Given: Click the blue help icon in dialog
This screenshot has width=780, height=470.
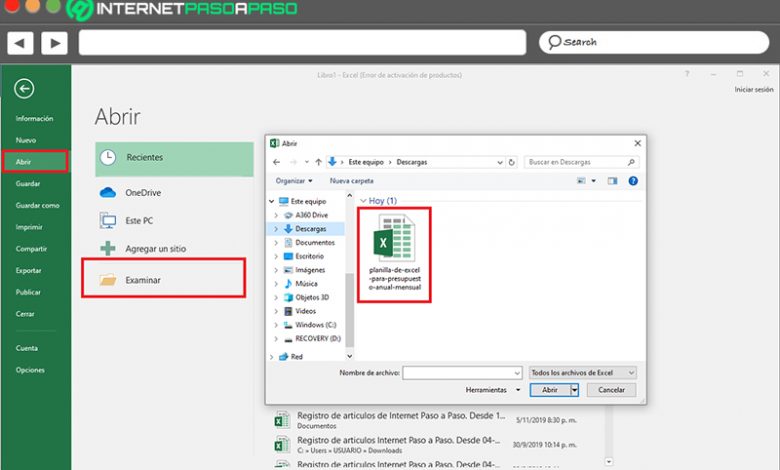Looking at the screenshot, I should [x=633, y=181].
